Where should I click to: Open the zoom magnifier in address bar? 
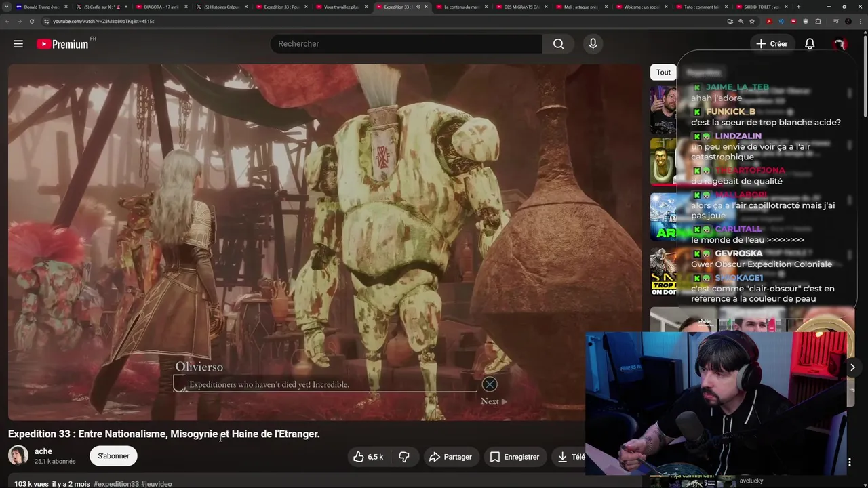pyautogui.click(x=741, y=21)
